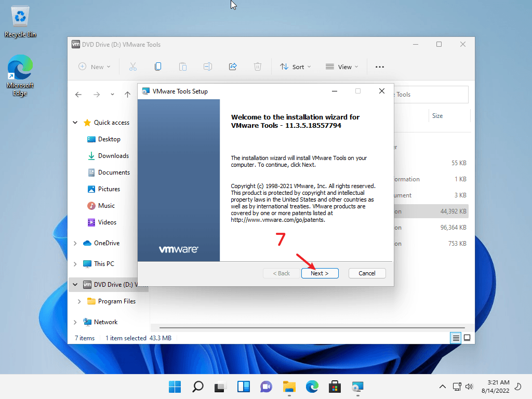Expand the OneDrive tree node
Screen dimensions: 532x399
point(75,243)
